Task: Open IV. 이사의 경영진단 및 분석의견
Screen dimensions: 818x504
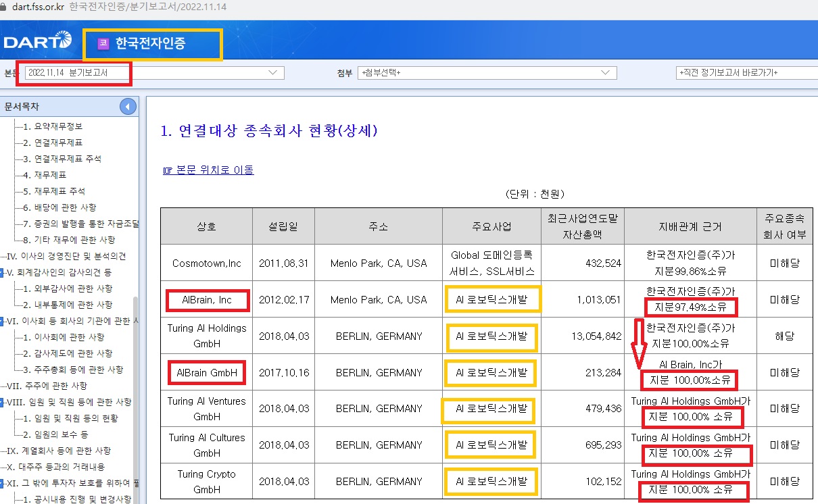Action: tap(66, 257)
